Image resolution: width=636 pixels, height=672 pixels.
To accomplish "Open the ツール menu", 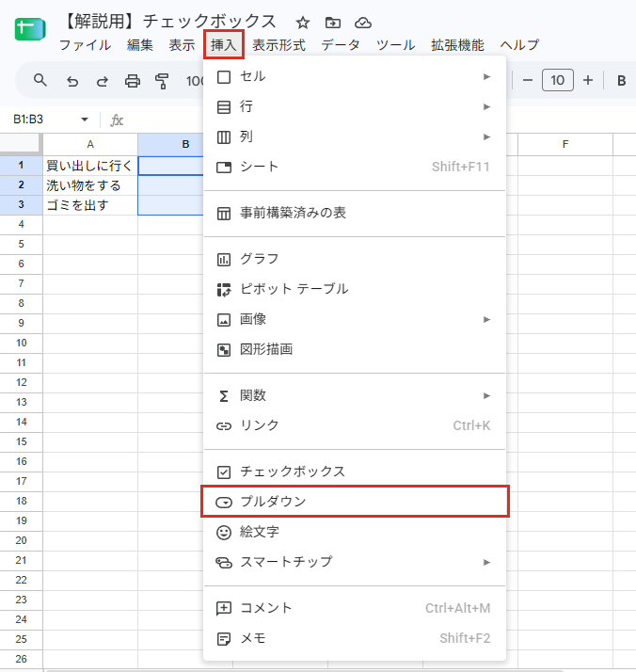I will [x=395, y=45].
